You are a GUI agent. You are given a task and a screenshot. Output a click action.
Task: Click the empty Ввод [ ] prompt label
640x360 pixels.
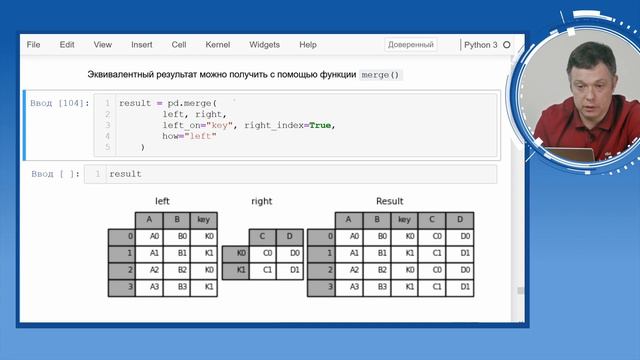(x=56, y=174)
